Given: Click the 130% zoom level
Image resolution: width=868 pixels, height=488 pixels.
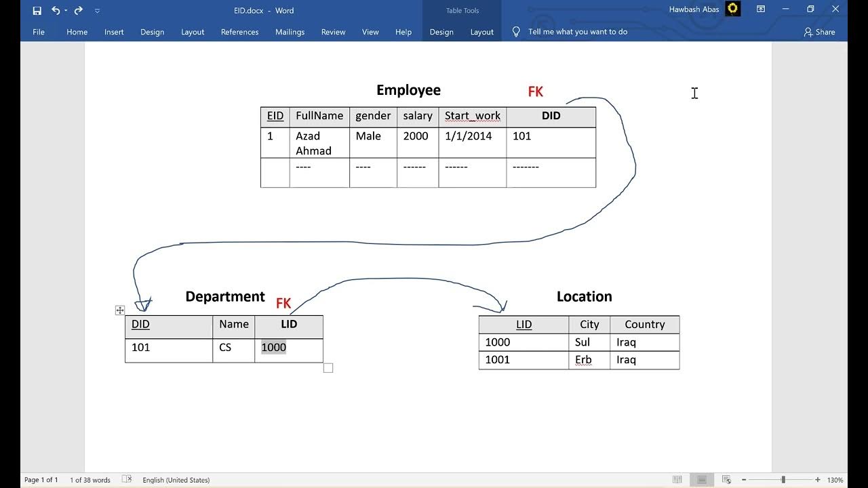Looking at the screenshot, I should [x=835, y=480].
